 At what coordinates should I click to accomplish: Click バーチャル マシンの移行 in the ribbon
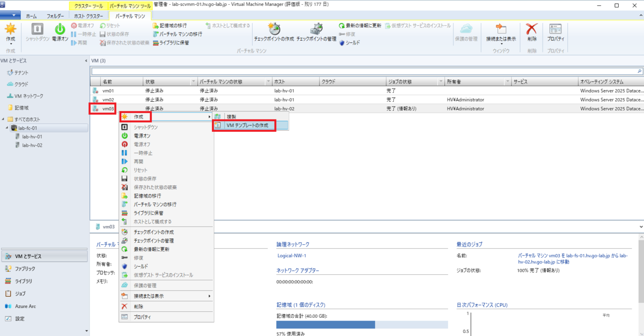(178, 34)
